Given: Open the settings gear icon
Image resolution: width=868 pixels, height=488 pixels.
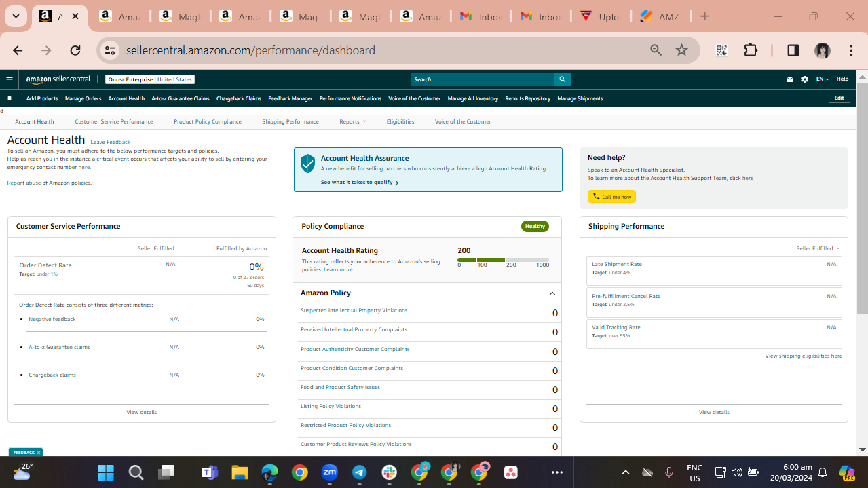Looking at the screenshot, I should pyautogui.click(x=805, y=79).
